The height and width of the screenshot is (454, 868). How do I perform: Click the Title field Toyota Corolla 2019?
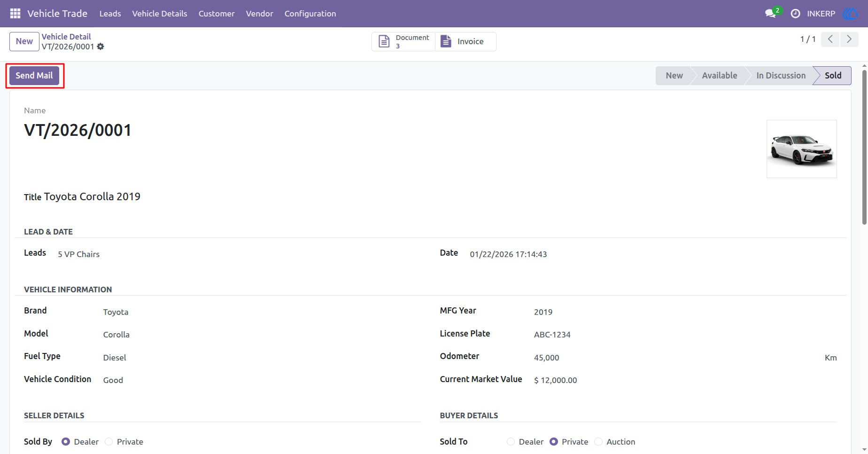(x=92, y=196)
